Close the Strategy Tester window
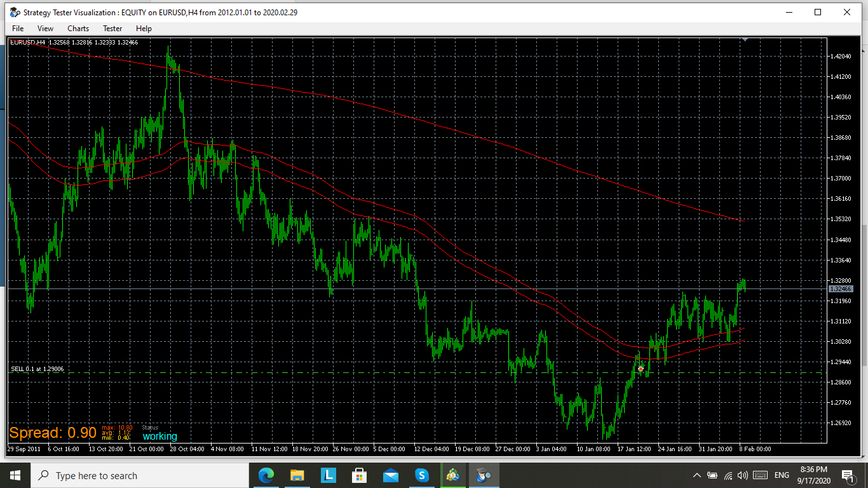This screenshot has width=868, height=488. pos(847,12)
